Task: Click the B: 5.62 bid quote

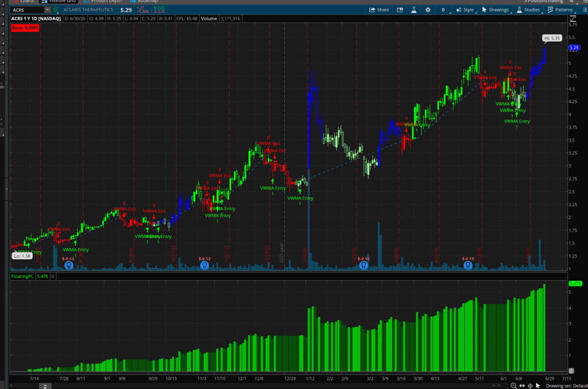Action: coord(159,8)
